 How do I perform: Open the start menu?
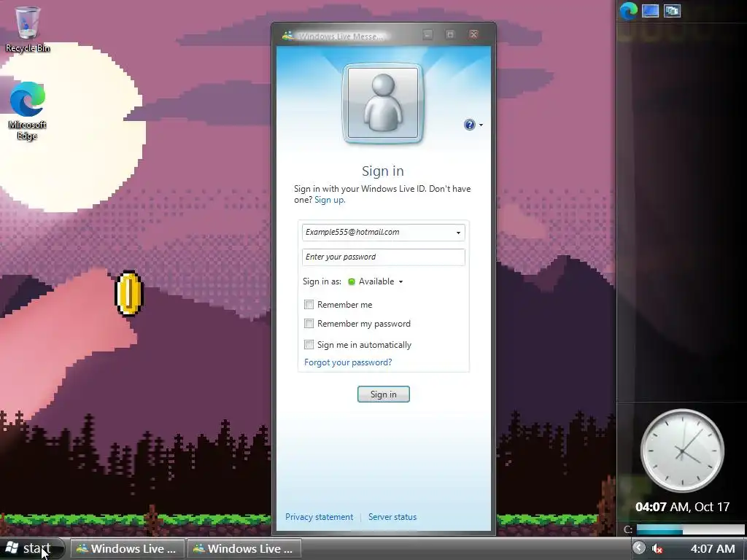31,548
